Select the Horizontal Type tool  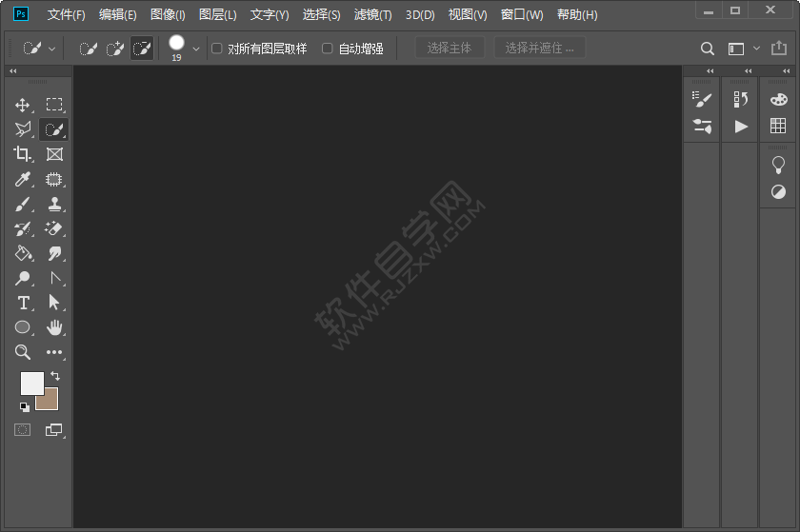pyautogui.click(x=23, y=303)
